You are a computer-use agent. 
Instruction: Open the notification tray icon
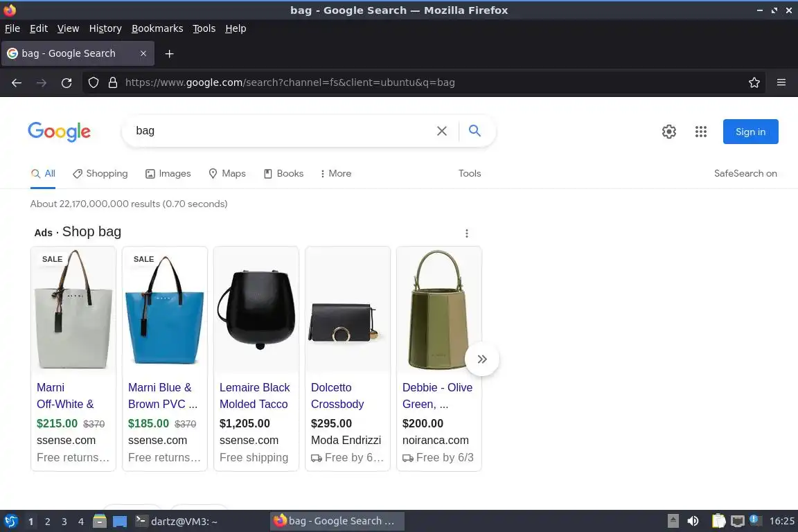(755, 520)
